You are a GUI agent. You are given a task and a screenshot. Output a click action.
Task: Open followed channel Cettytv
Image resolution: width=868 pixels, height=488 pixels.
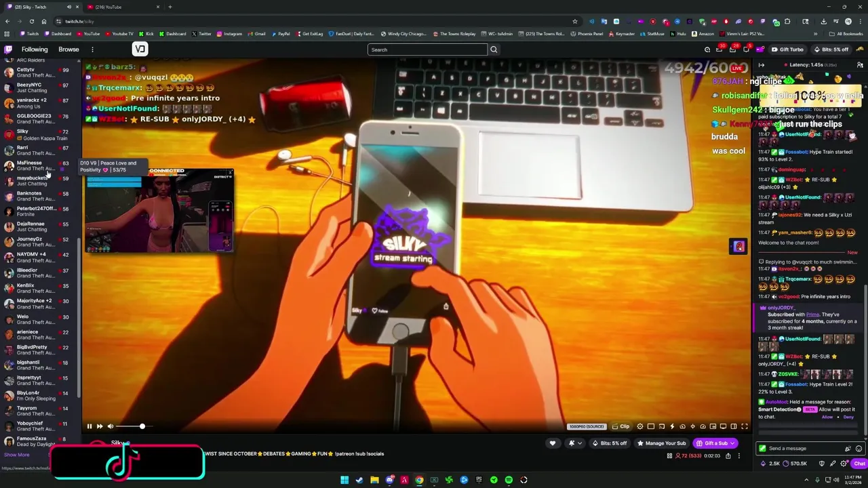pos(37,73)
